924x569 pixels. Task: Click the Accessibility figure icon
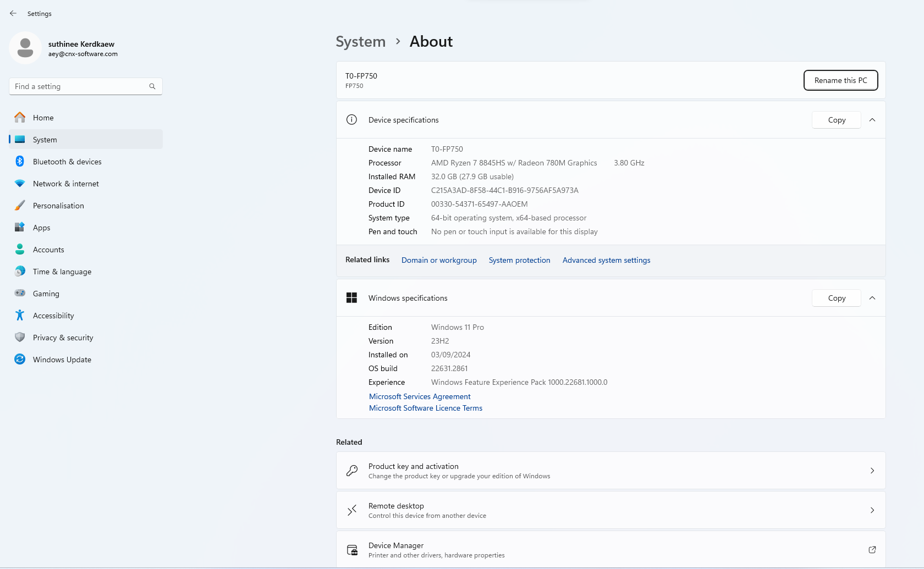(x=20, y=315)
